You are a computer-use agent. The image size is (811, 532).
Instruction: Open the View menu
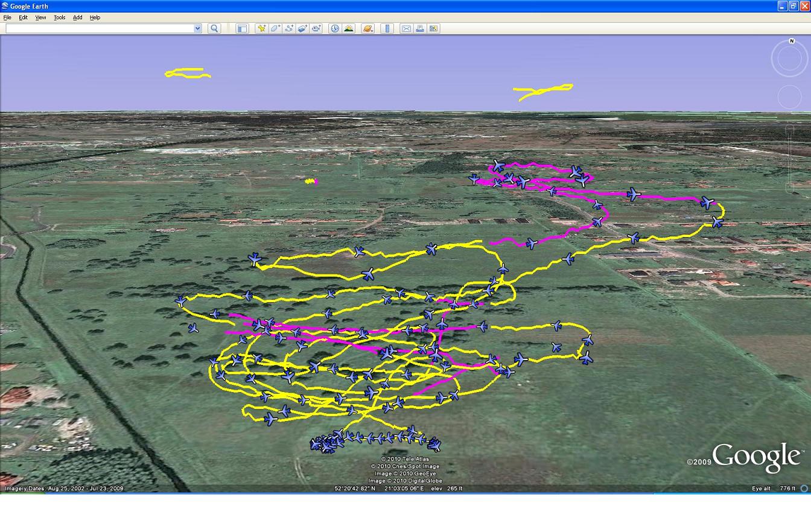40,17
